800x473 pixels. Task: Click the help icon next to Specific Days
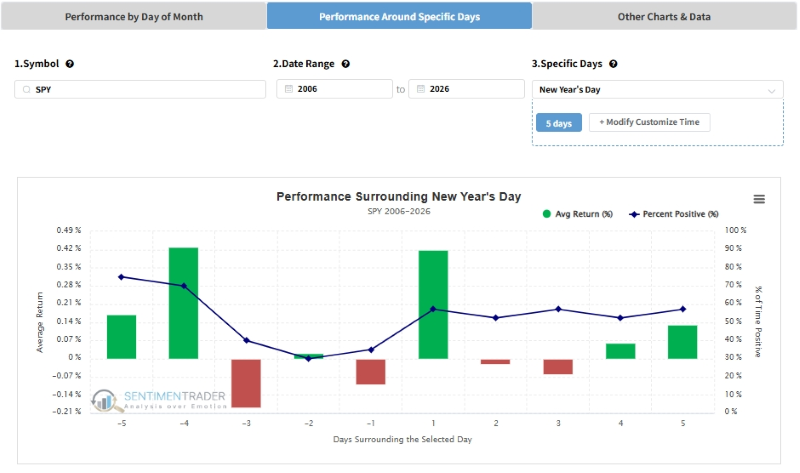tap(613, 64)
